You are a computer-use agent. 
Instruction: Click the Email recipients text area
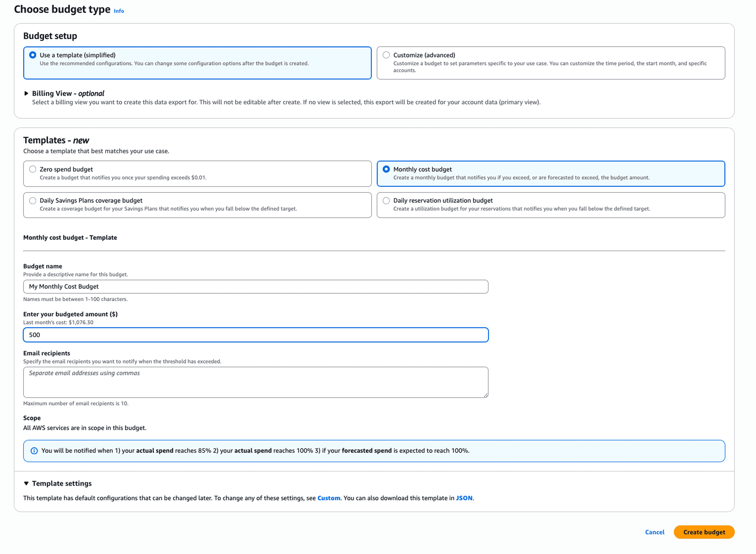[255, 382]
